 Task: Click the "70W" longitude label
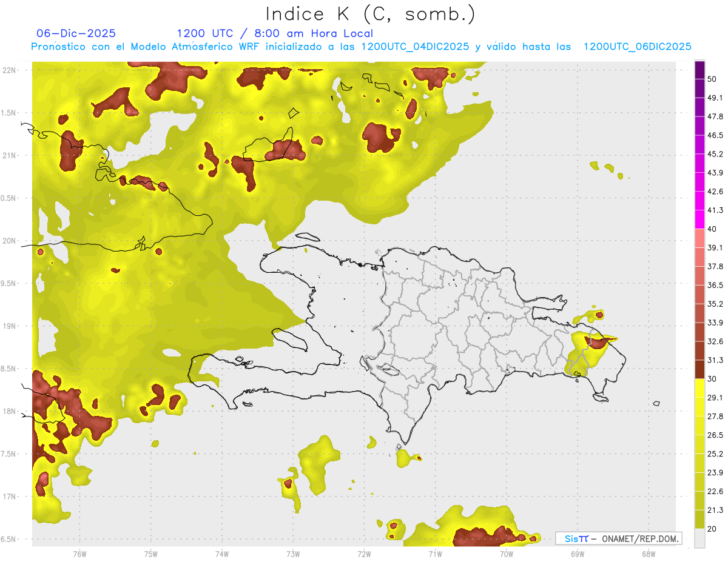pos(506,554)
